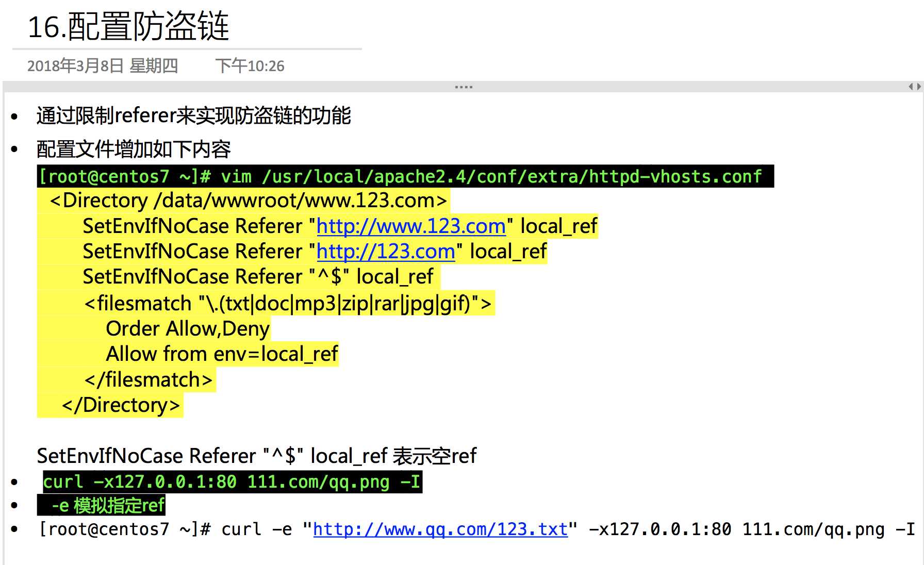This screenshot has height=565, width=924.
Task: Click the note title 16.配置防盗链
Action: click(128, 27)
